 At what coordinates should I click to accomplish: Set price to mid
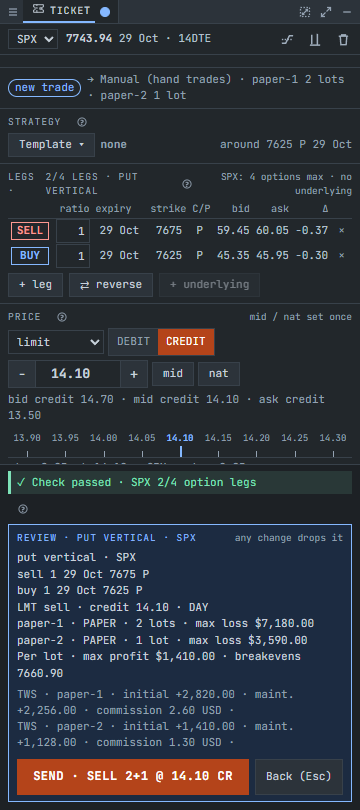tap(173, 373)
